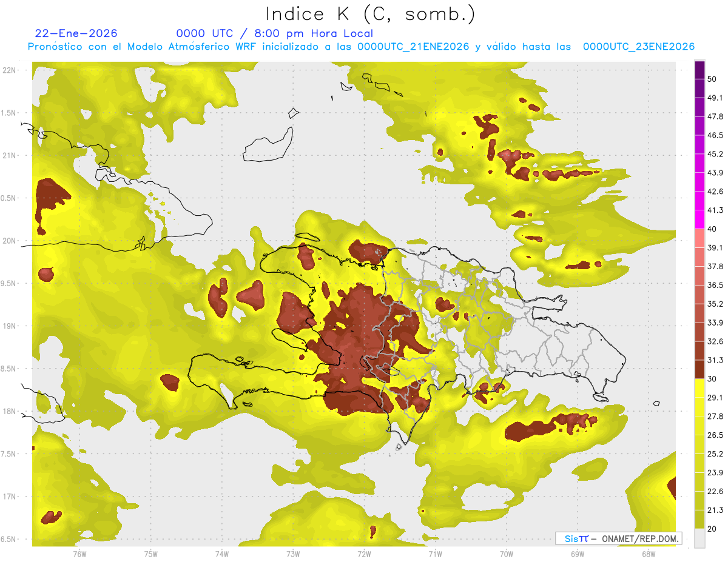The image size is (728, 562).
Task: Click the WRF forecast description line
Action: [x=361, y=47]
